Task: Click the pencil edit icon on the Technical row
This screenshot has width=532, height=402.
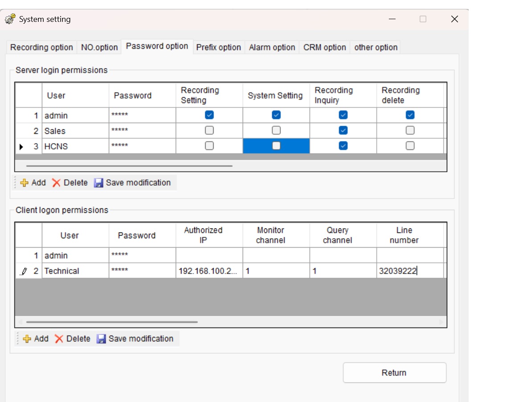Action: (x=24, y=271)
